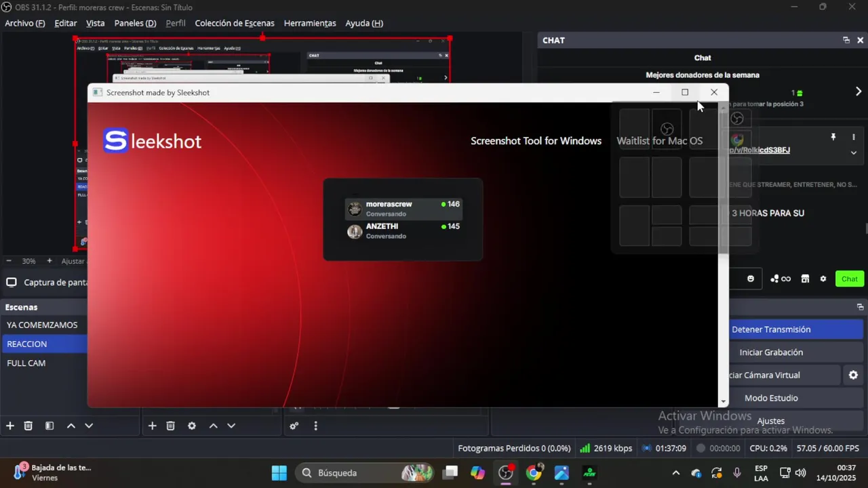This screenshot has height=488, width=868.
Task: Open the Archivo menu
Action: coord(24,23)
